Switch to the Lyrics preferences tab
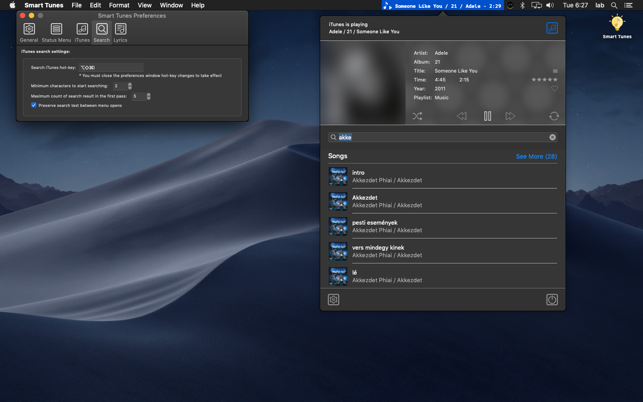Screen dimensions: 643x402 120,32
